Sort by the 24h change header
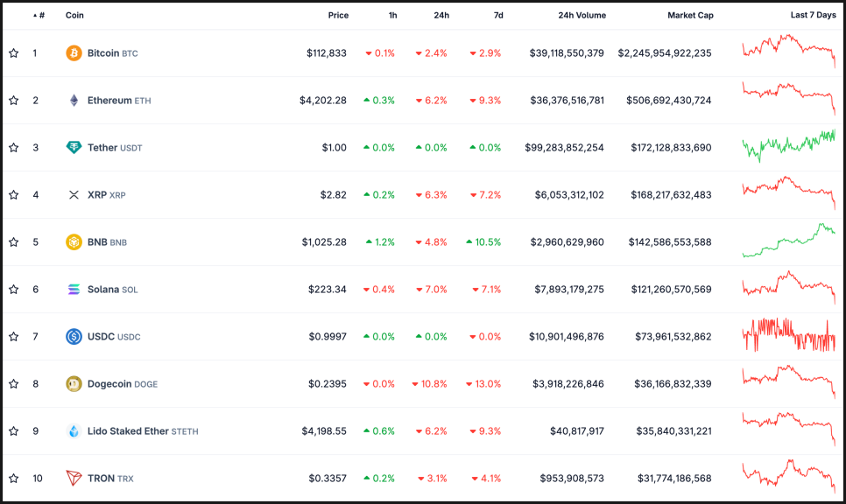This screenshot has height=504, width=846. point(441,15)
